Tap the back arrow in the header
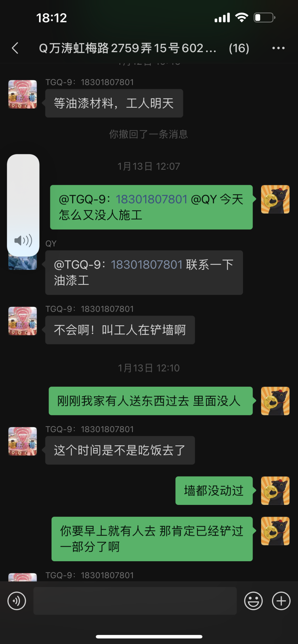 click(x=15, y=48)
